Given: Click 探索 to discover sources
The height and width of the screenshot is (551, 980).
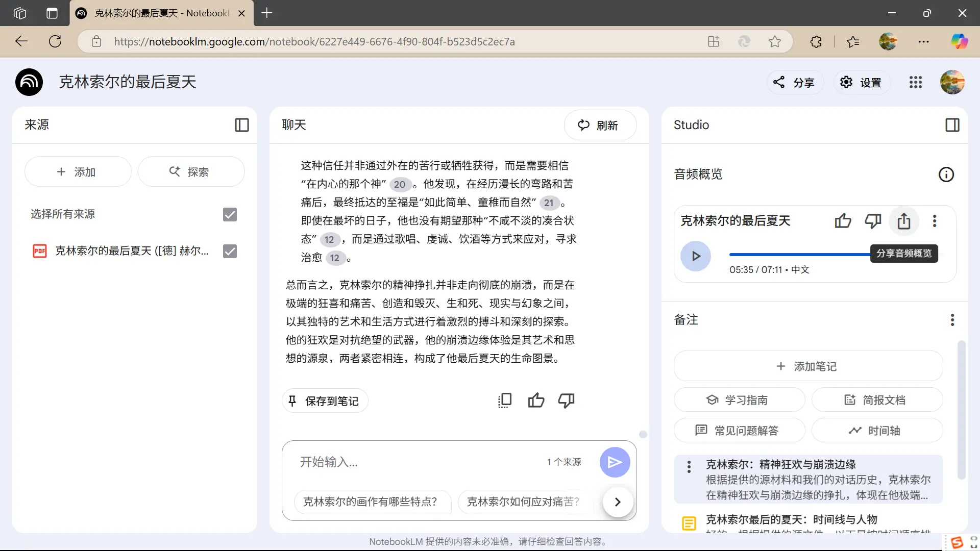Looking at the screenshot, I should pyautogui.click(x=191, y=172).
